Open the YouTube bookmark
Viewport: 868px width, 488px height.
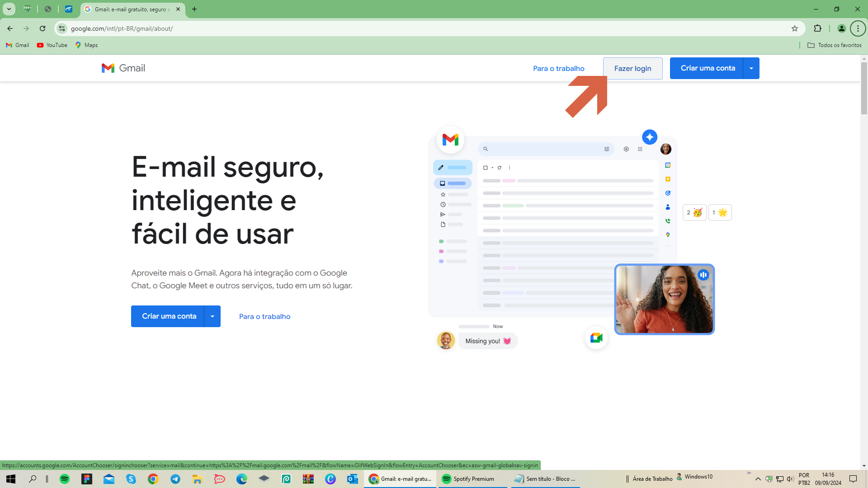pyautogui.click(x=52, y=45)
